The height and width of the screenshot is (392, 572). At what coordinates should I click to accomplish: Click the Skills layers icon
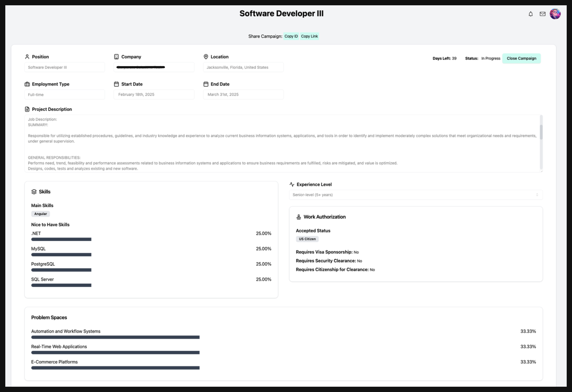(34, 192)
